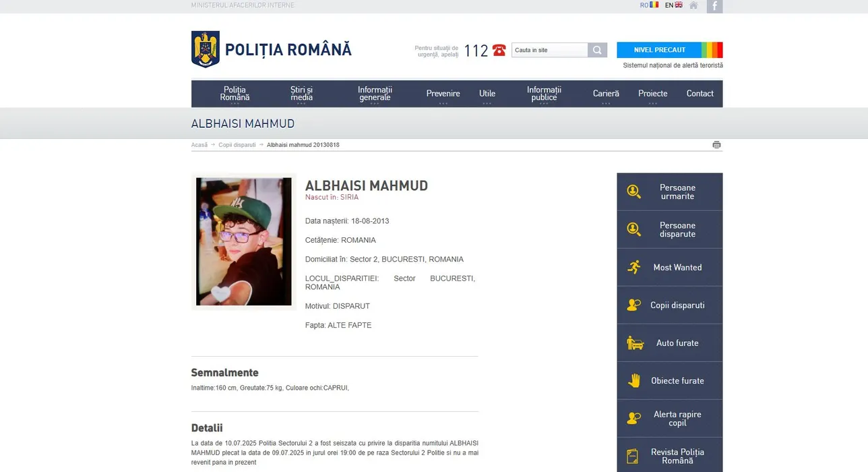Click the Poliția Română coat of arms logo
The image size is (868, 472).
[x=206, y=49]
